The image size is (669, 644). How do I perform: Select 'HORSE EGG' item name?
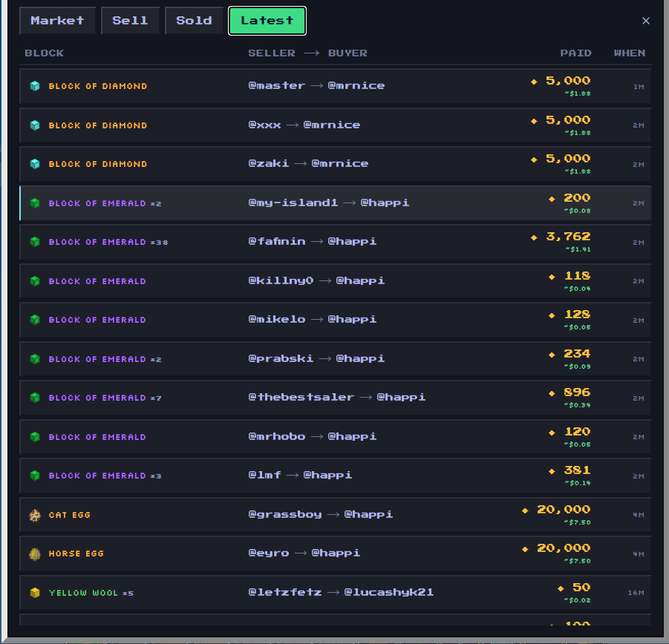(76, 553)
